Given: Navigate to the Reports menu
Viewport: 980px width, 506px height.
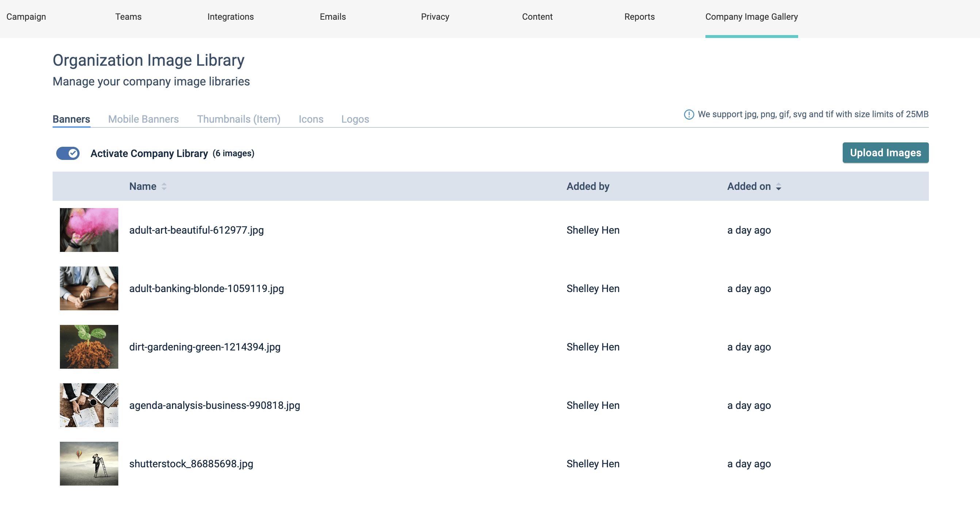Looking at the screenshot, I should tap(639, 17).
